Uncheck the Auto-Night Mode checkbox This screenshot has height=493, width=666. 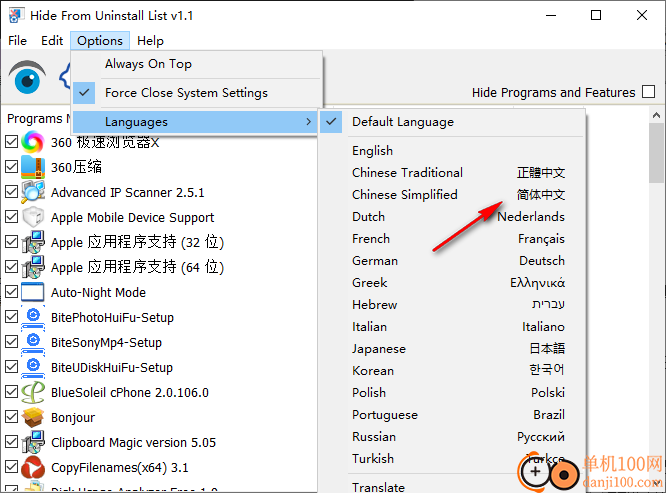tap(11, 292)
